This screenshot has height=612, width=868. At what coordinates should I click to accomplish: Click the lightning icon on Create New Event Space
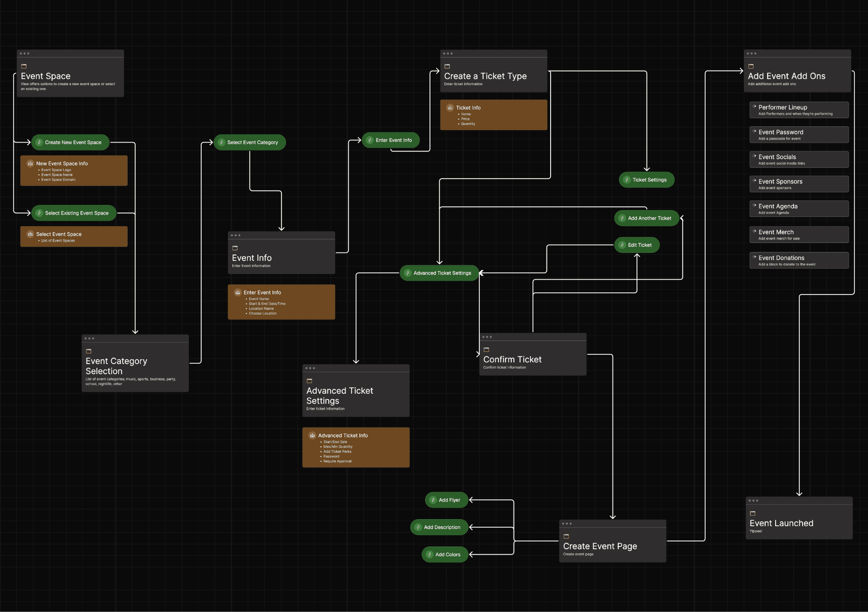pyautogui.click(x=39, y=142)
